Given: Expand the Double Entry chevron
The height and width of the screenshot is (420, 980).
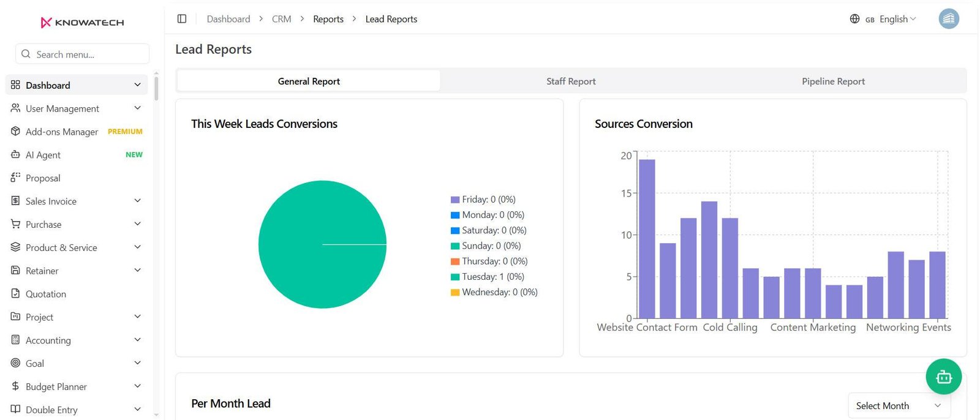Looking at the screenshot, I should 137,409.
